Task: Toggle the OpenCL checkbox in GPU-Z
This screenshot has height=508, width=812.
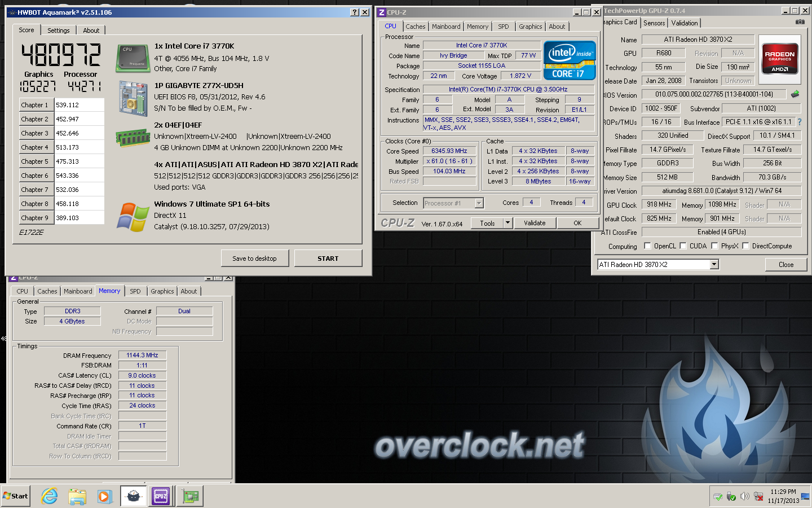Action: tap(647, 246)
